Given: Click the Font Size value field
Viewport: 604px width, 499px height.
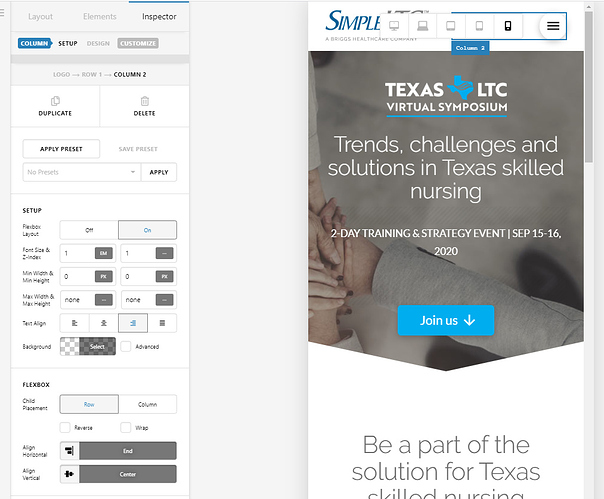Looking at the screenshot, I should [78, 253].
